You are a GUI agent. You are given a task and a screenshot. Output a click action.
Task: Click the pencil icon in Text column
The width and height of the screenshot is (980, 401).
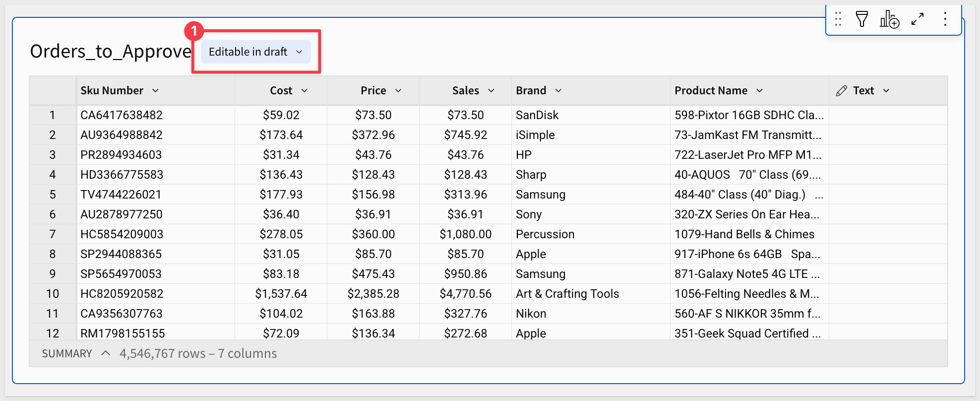pyautogui.click(x=841, y=91)
